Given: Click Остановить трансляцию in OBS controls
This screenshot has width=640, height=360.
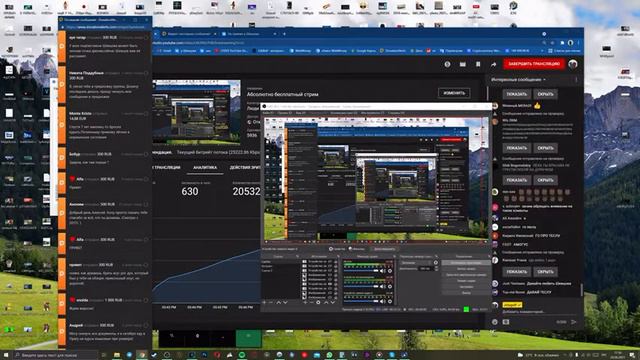Looking at the screenshot, I should tap(466, 263).
